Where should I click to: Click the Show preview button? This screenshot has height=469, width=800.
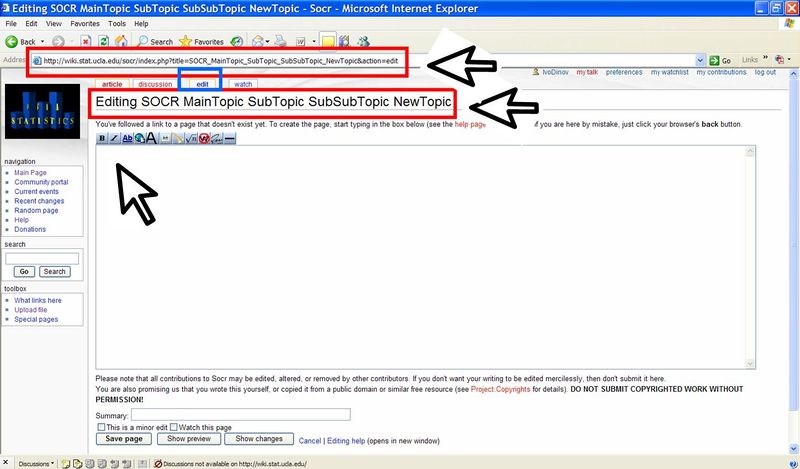click(189, 439)
